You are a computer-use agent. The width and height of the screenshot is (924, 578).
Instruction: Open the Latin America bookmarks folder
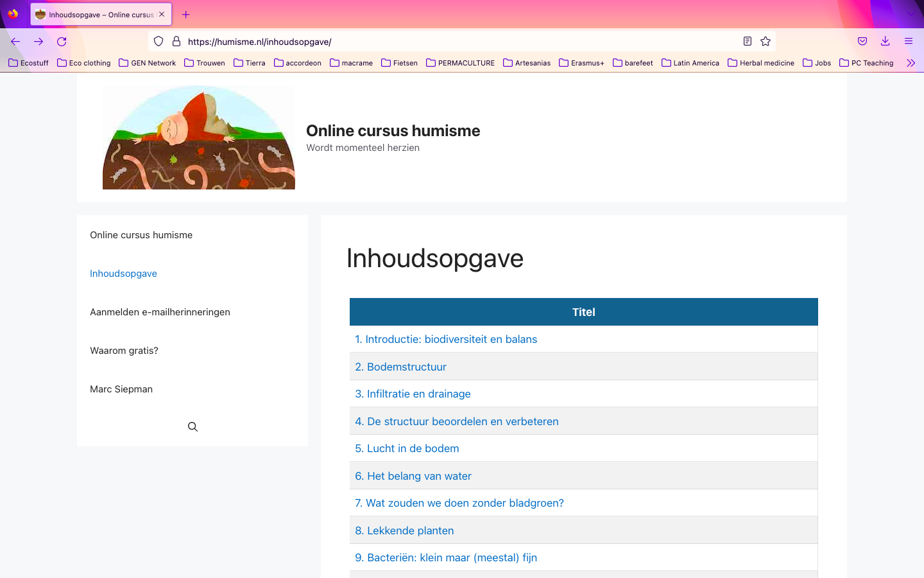coord(690,63)
